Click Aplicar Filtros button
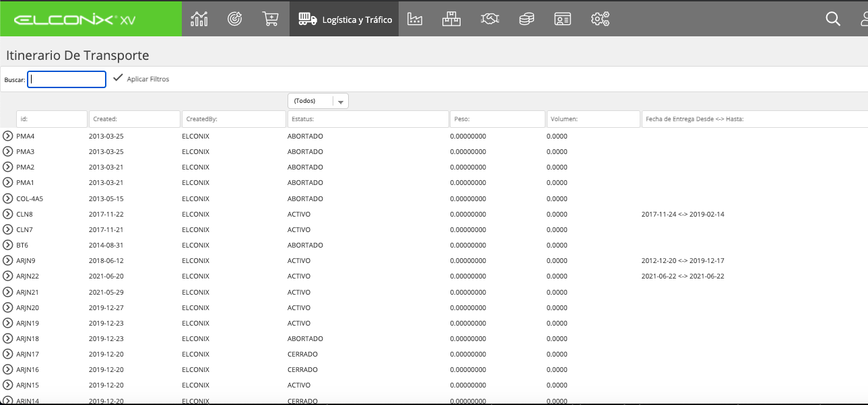868x405 pixels. click(x=141, y=79)
